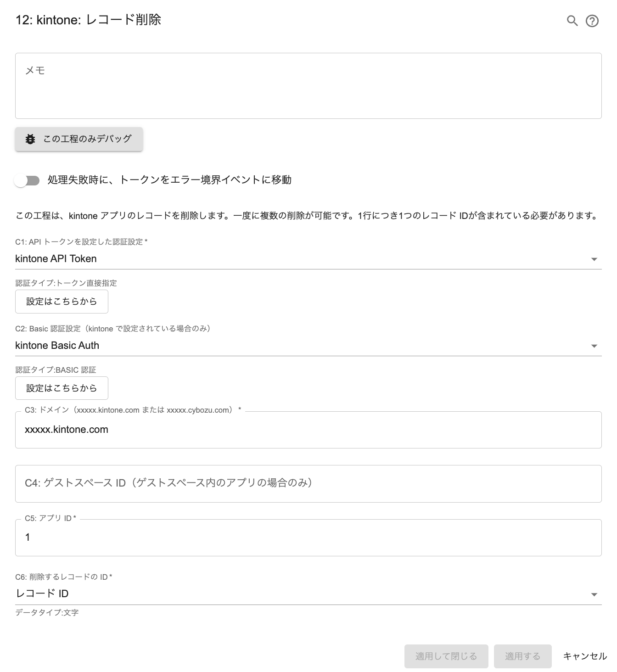The height and width of the screenshot is (672, 617).
Task: Expand C6 record ID dropdown arrow
Action: tap(594, 594)
